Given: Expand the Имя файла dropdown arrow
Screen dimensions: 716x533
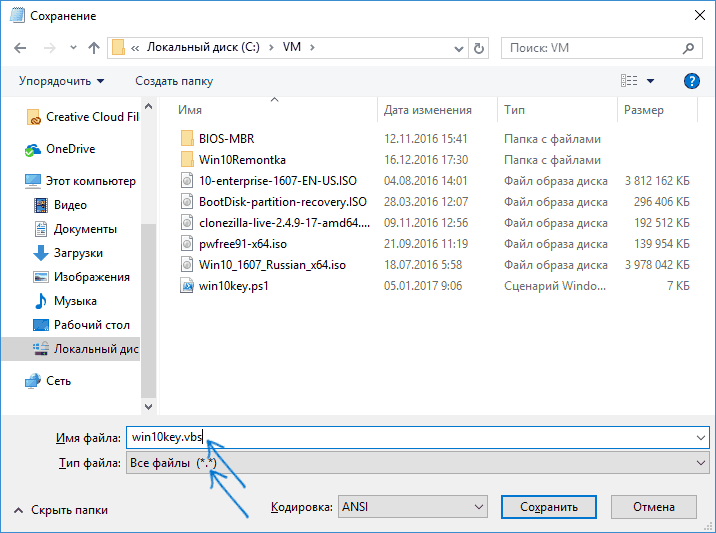Looking at the screenshot, I should pyautogui.click(x=701, y=438).
